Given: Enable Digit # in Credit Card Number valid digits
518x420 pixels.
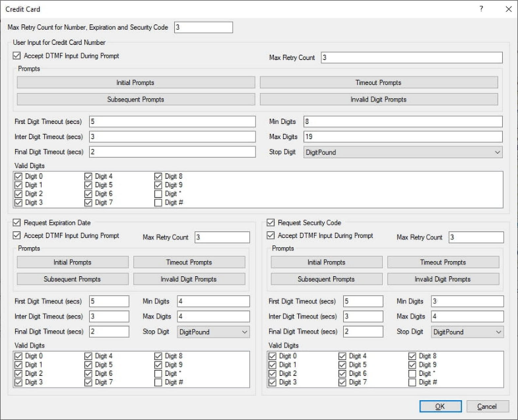Looking at the screenshot, I should (158, 203).
